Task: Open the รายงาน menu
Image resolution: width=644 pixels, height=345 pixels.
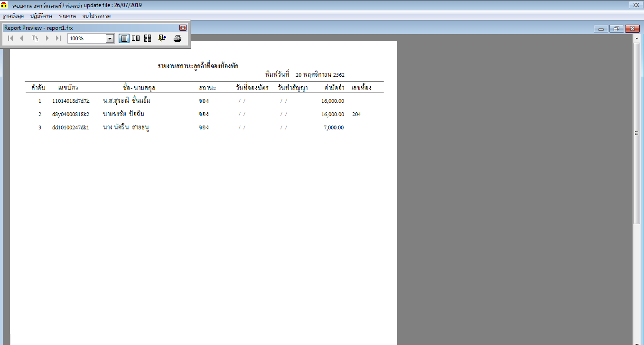Action: 67,16
